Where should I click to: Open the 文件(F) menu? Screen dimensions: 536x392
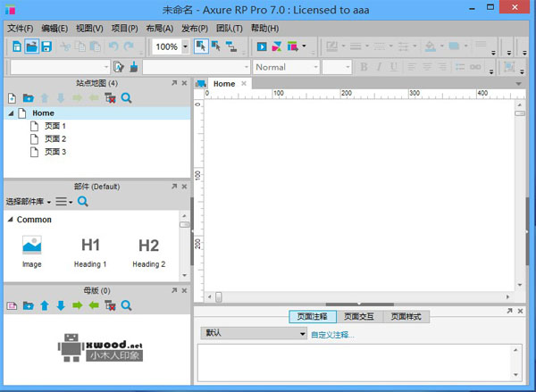pyautogui.click(x=21, y=29)
